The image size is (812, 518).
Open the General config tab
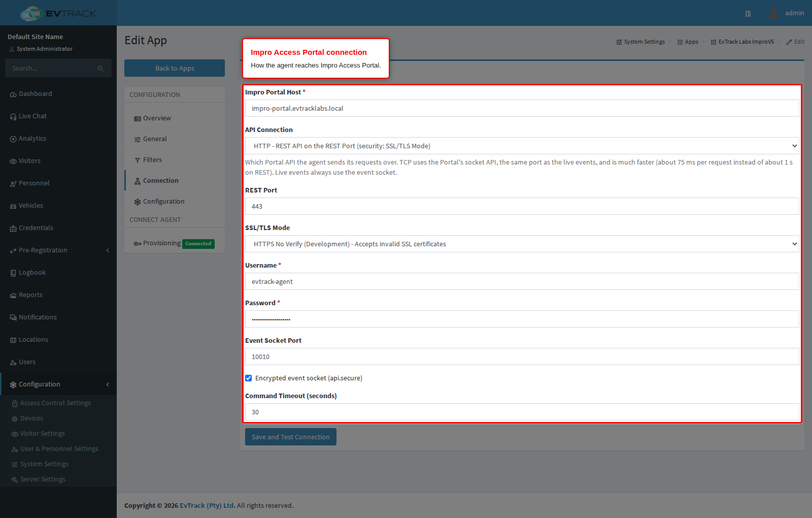(175, 139)
